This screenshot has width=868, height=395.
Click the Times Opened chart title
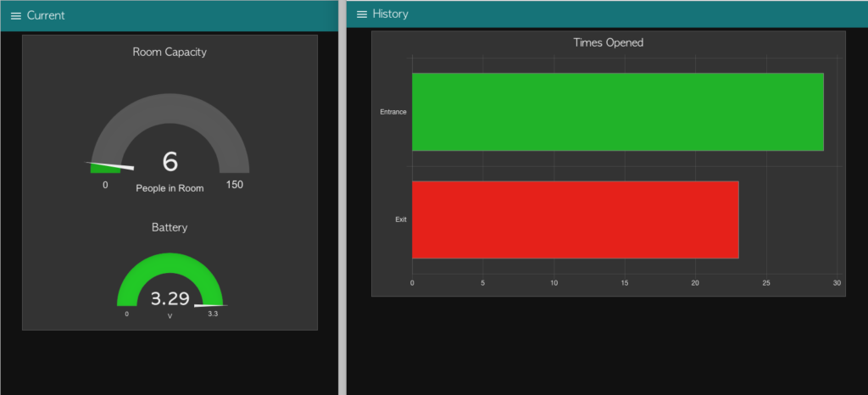click(x=609, y=42)
